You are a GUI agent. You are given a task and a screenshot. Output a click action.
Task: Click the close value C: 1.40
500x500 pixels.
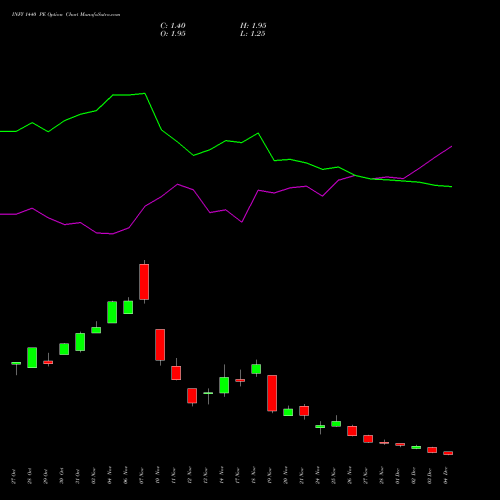point(173,26)
